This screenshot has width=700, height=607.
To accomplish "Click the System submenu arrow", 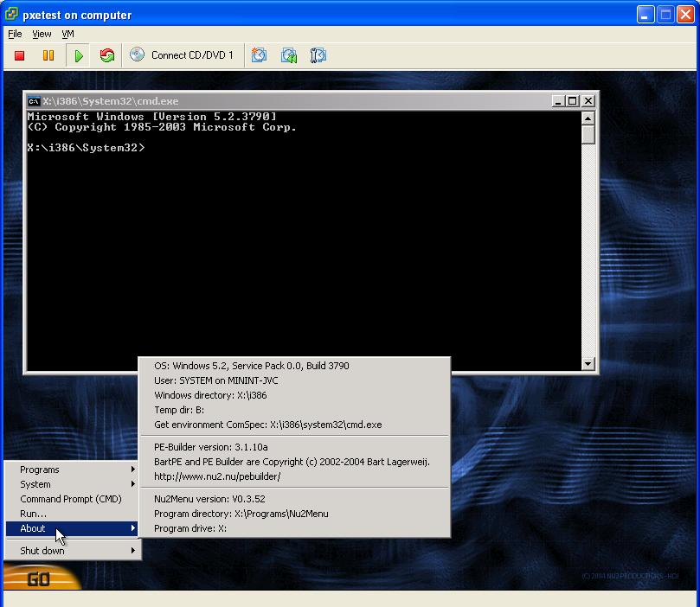I will (x=133, y=484).
